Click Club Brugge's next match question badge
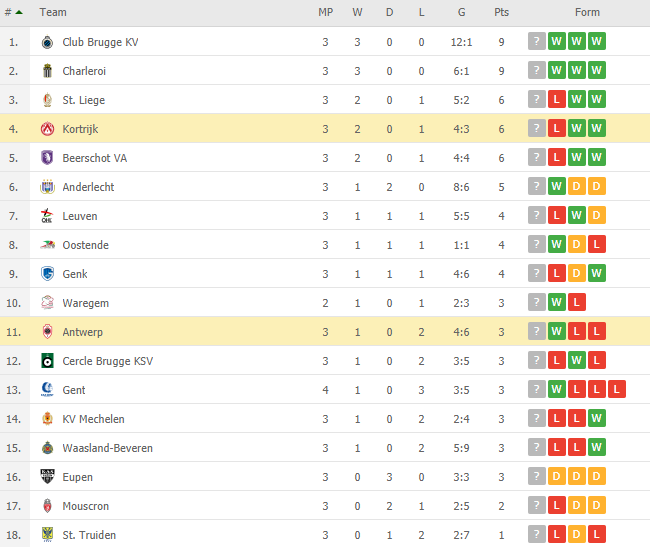The image size is (650, 547). pos(536,41)
